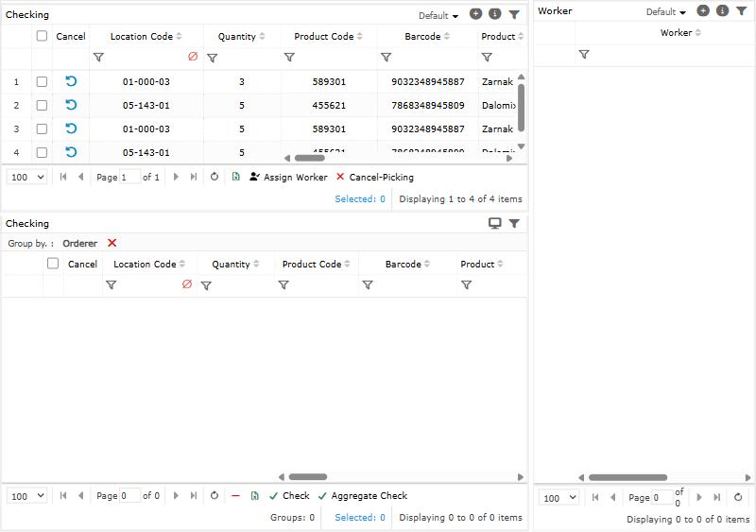Click the red minus icon in bottom toolbar
Image resolution: width=756 pixels, height=532 pixels.
tap(235, 495)
